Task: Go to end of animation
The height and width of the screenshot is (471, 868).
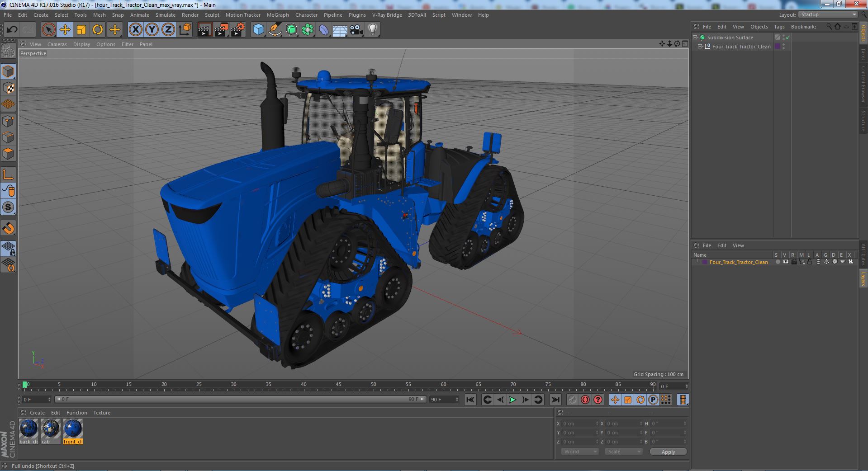Action: coord(555,400)
